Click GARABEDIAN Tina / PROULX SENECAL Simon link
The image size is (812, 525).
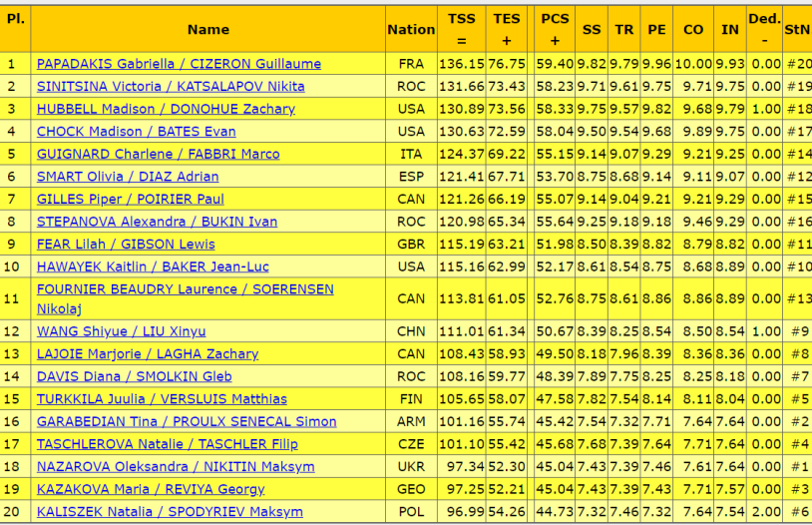tap(187, 421)
